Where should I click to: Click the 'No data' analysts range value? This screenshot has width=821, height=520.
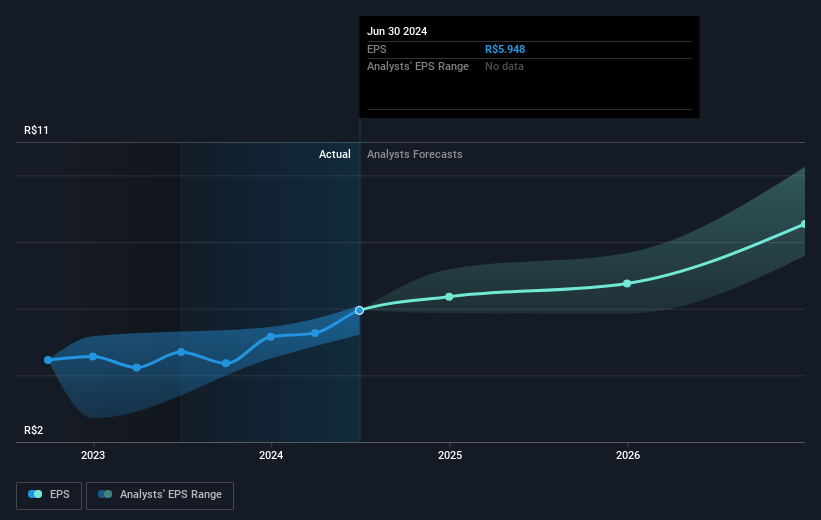[504, 67]
